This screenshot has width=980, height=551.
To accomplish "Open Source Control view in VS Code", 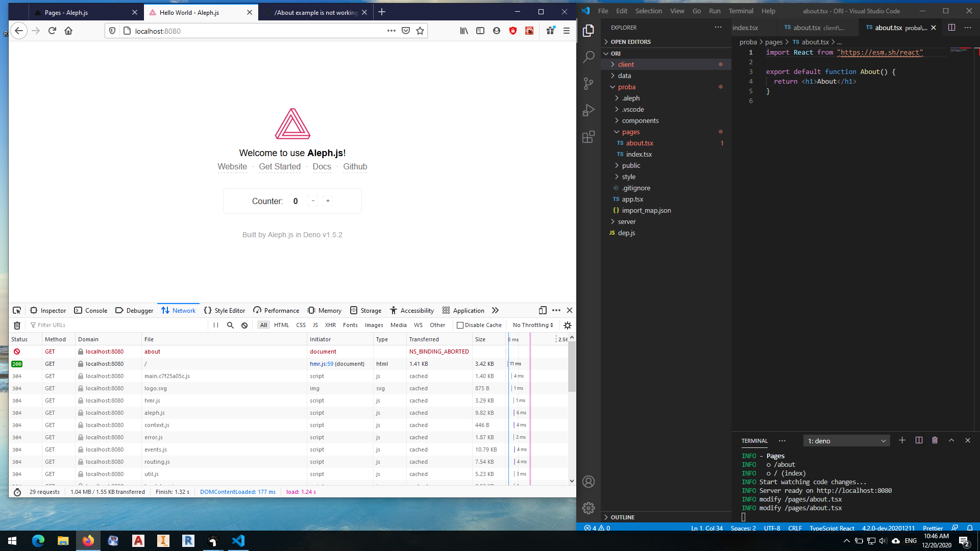I will click(x=589, y=83).
